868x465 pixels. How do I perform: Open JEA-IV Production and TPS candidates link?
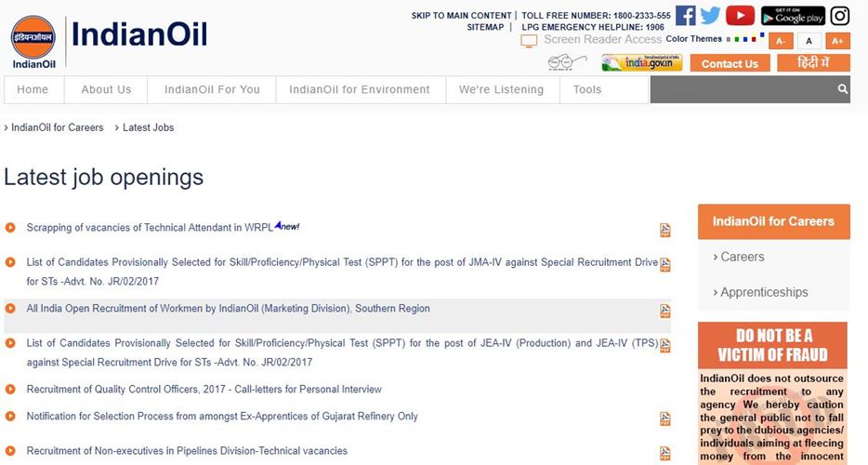click(342, 352)
